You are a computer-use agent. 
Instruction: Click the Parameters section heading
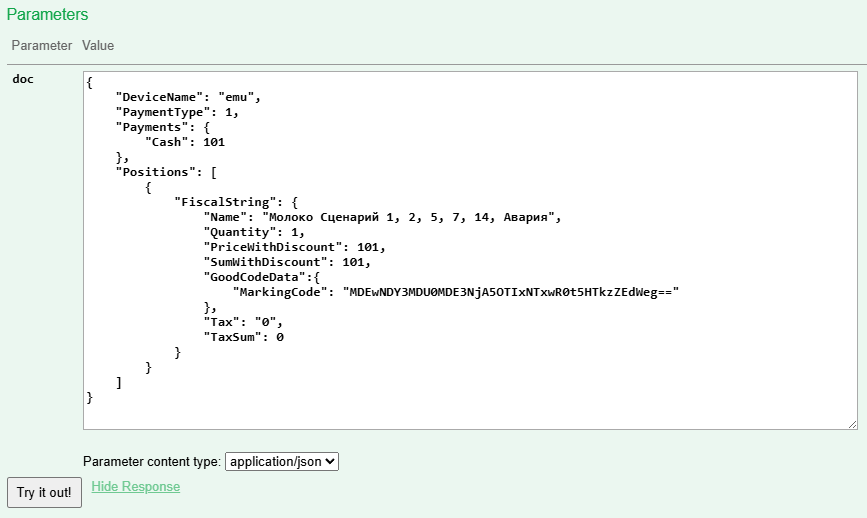pyautogui.click(x=47, y=15)
